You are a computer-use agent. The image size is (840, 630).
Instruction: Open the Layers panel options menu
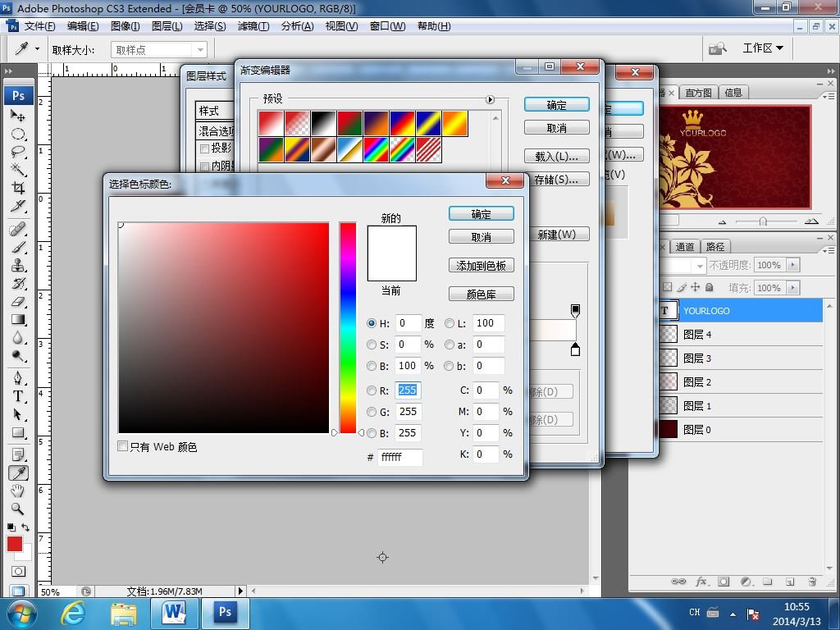tap(829, 249)
